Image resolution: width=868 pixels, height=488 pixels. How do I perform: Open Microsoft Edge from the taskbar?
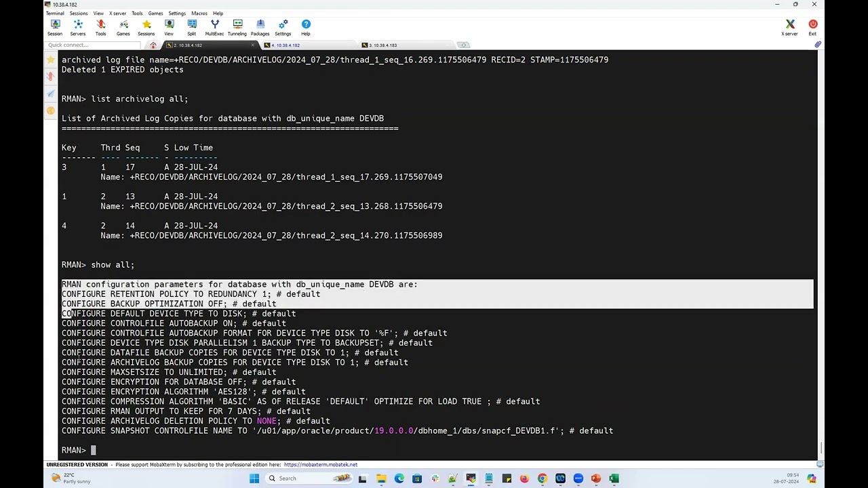399,479
